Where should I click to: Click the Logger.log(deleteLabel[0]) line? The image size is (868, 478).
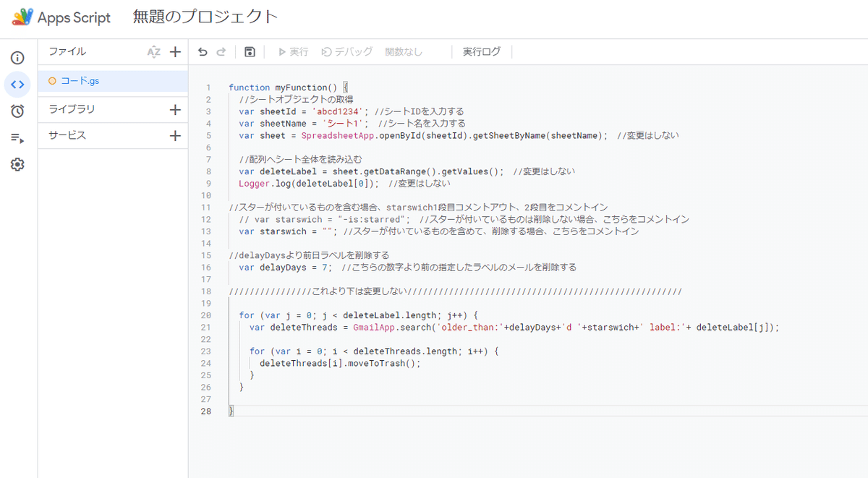309,184
